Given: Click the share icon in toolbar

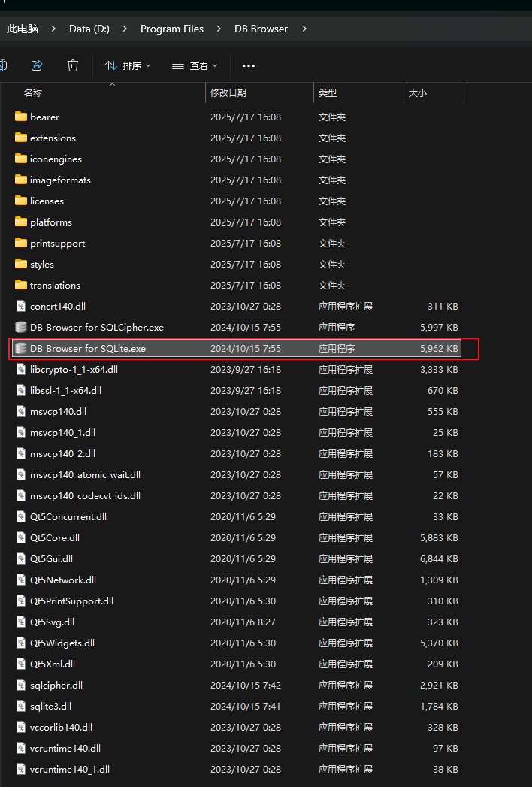Looking at the screenshot, I should click(37, 65).
